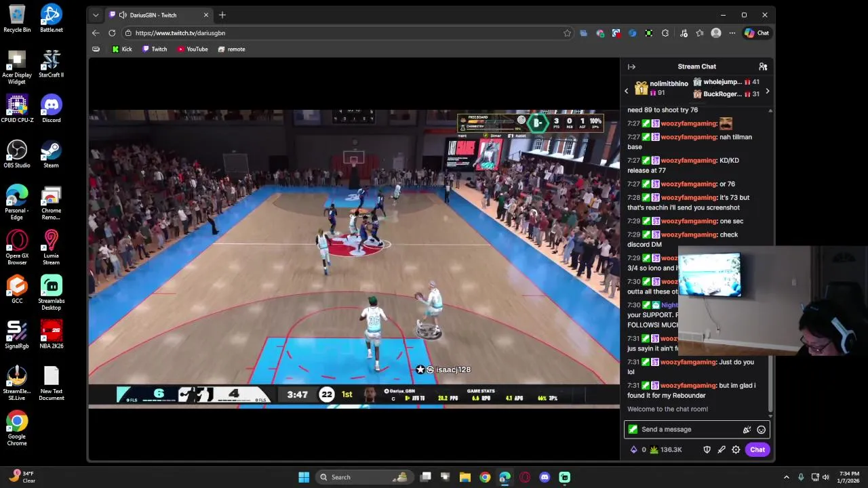Open the Copilot Chat button
This screenshot has width=868, height=488.
(x=757, y=33)
